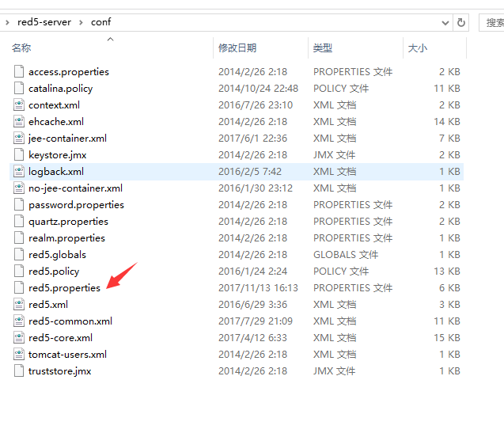Refresh the conf folder view

click(461, 22)
